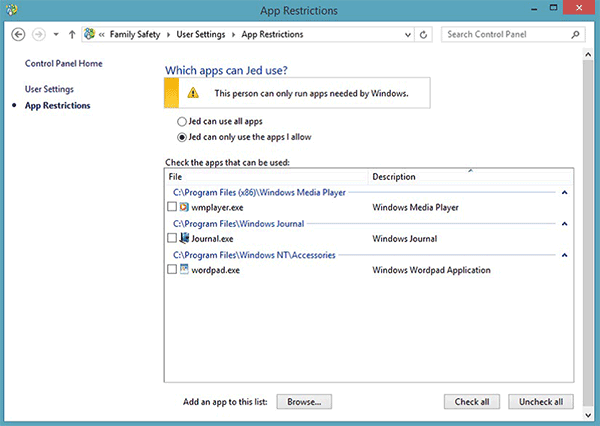Select "Jed can use all apps"
This screenshot has width=600, height=426.
pyautogui.click(x=181, y=120)
